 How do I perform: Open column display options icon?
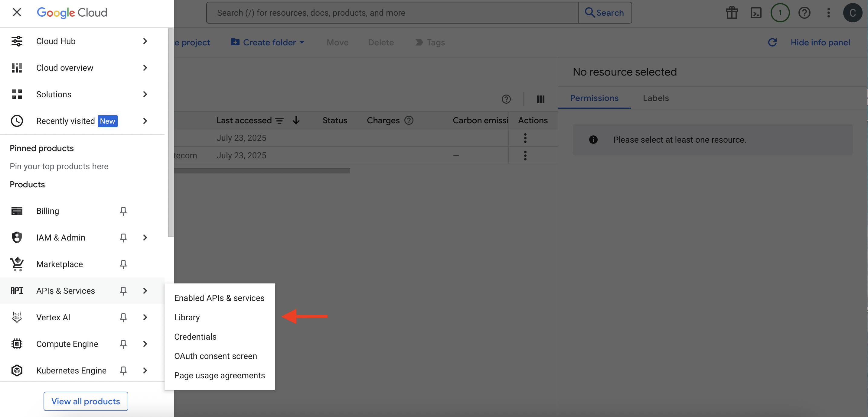(x=540, y=99)
